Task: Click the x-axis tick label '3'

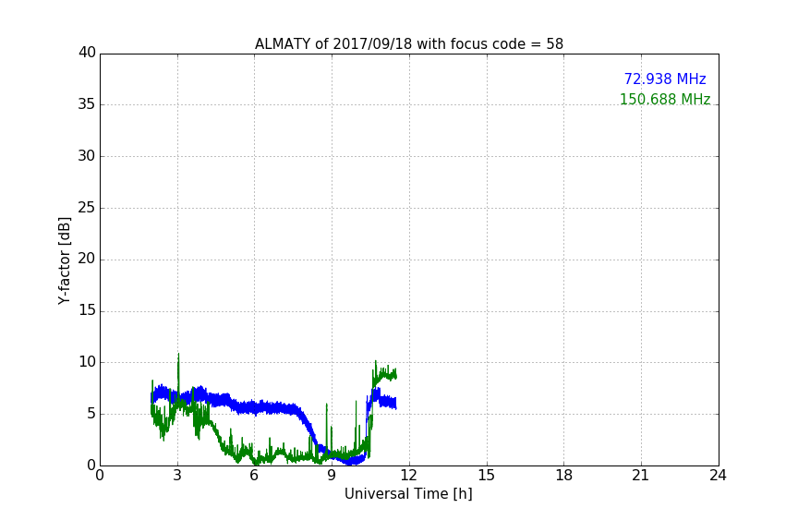Action: coord(177,476)
